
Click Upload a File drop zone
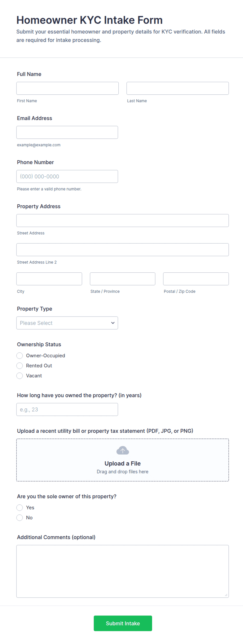coord(123,460)
